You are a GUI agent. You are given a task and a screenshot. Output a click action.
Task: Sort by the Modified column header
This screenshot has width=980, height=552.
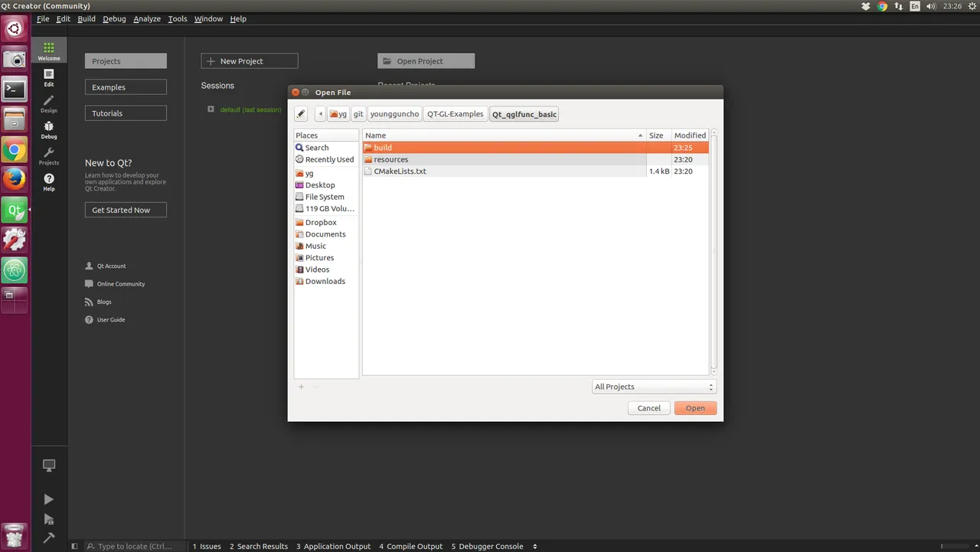(690, 136)
